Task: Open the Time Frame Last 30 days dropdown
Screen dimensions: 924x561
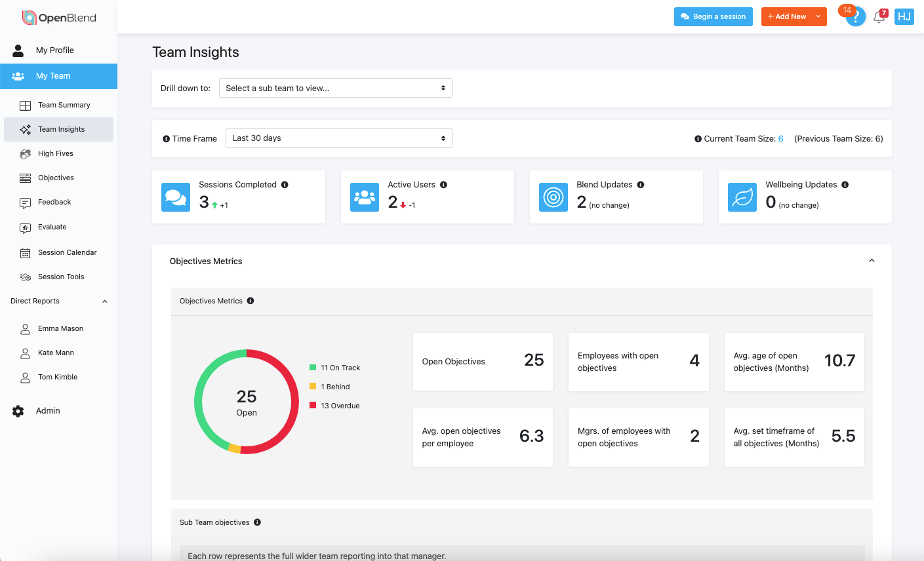Action: click(338, 138)
